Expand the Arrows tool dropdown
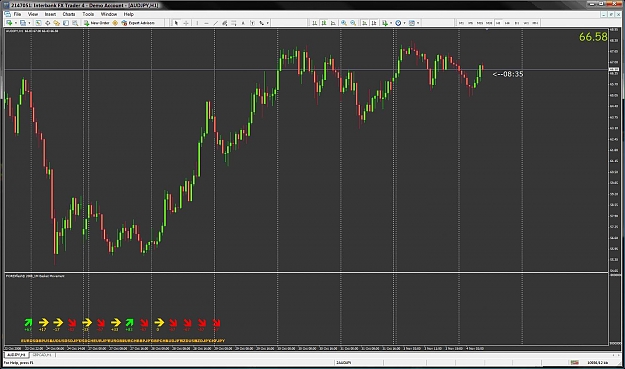This screenshot has height=369, width=625. [x=267, y=23]
